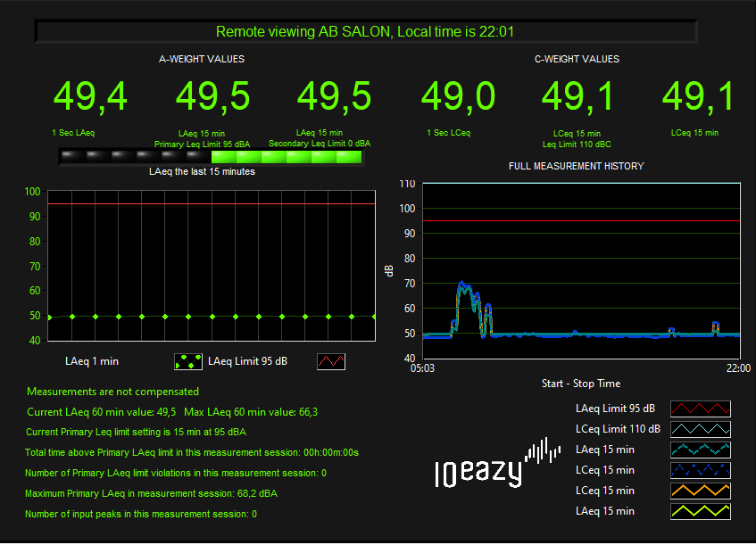Click the 'Measurements are not compensated' text
This screenshot has height=545, width=756.
tap(113, 392)
